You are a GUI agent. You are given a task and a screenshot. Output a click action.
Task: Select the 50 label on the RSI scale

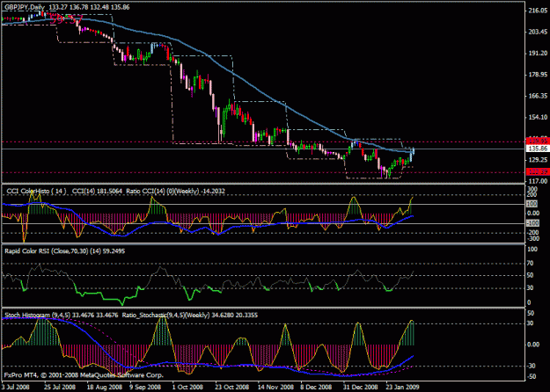pyautogui.click(x=532, y=275)
